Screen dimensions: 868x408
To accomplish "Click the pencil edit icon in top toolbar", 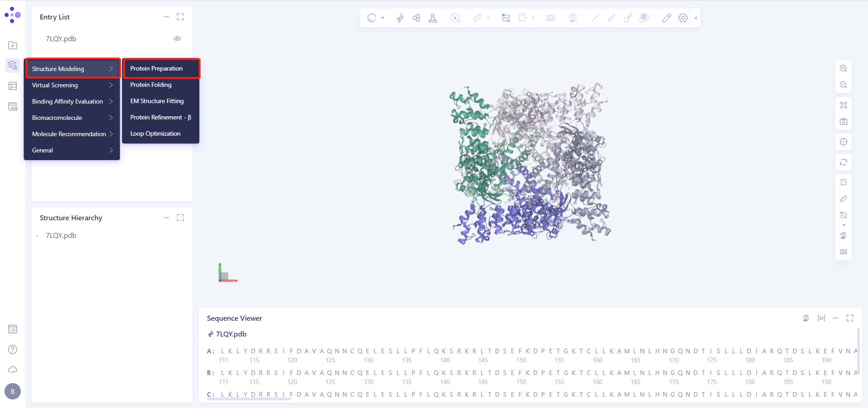I will [x=666, y=18].
